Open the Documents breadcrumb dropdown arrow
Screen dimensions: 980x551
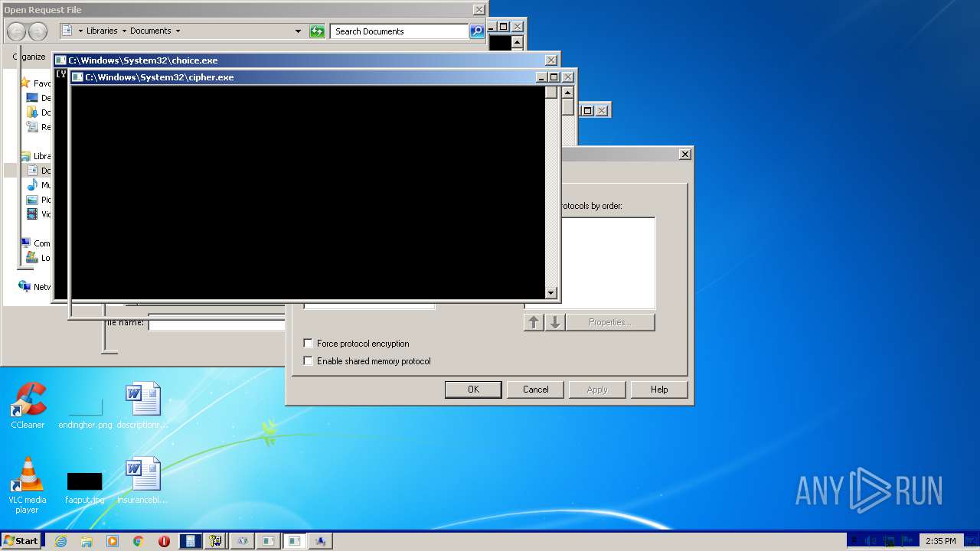178,31
